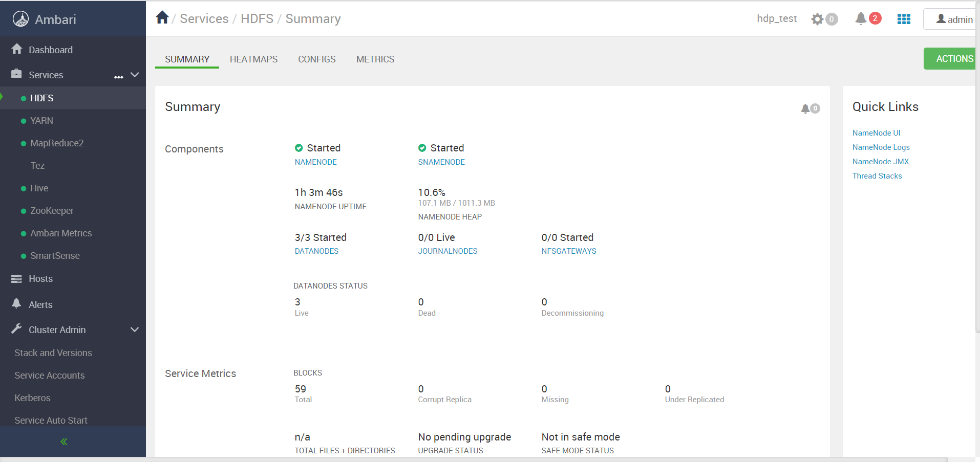Click the horizontal scrollbar at bottom

(474, 459)
